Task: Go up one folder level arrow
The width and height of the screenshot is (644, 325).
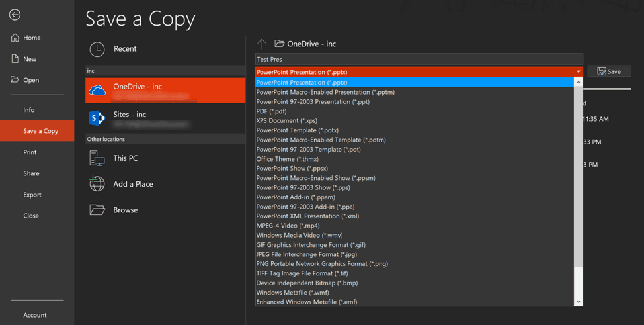Action: tap(262, 44)
